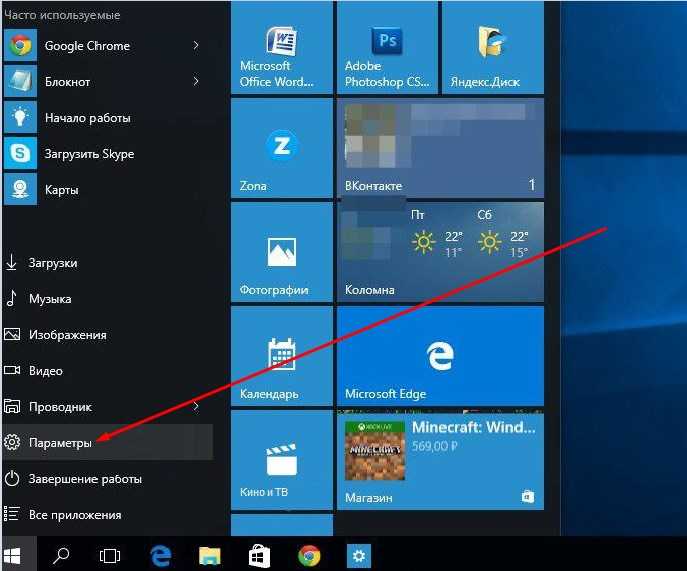Launch Блокнот from the Start menu
Screen dimensions: 687x571
pos(107,82)
